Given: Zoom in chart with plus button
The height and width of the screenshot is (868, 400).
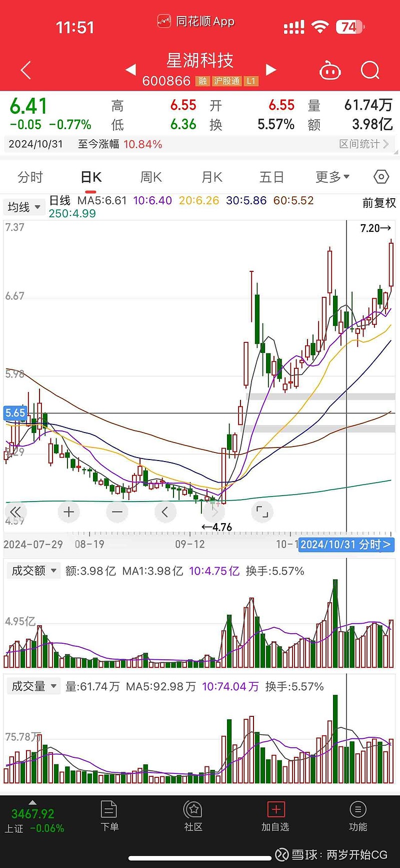Looking at the screenshot, I should point(69,512).
